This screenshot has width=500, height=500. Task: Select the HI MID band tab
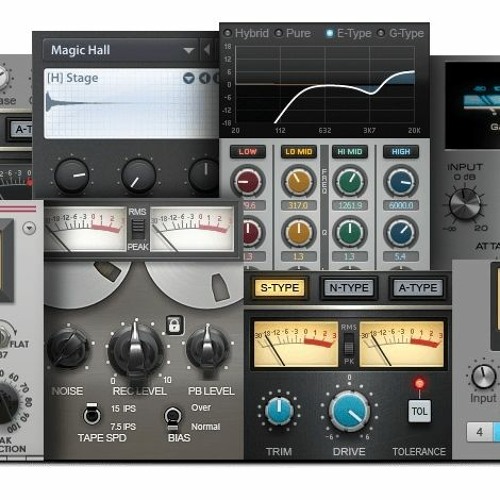tap(350, 152)
